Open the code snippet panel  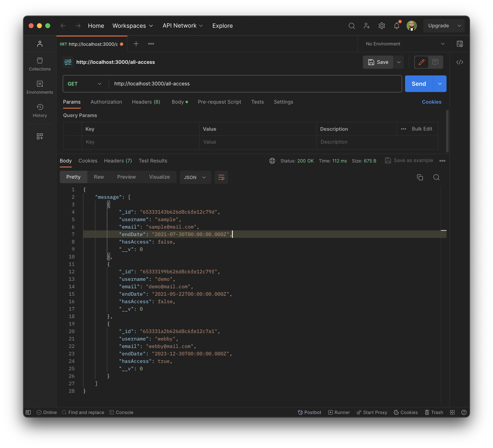[460, 62]
